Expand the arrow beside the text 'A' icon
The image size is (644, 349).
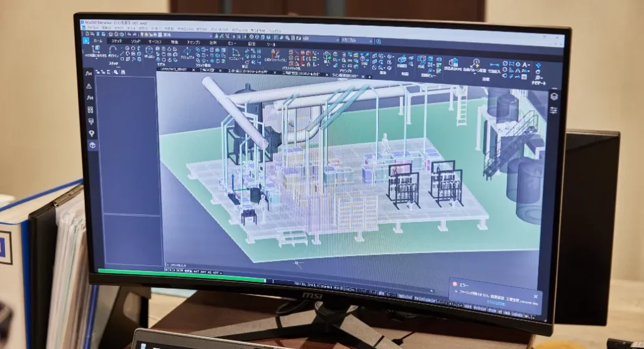[529, 65]
